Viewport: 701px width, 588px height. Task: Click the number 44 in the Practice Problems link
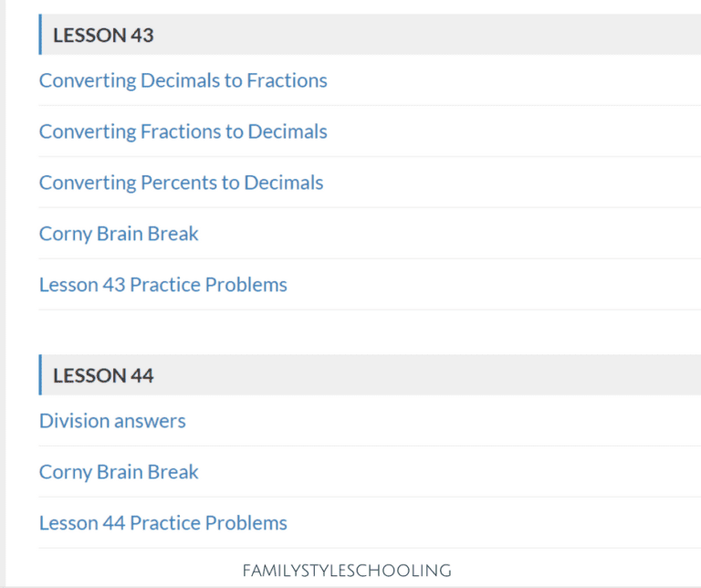click(113, 523)
